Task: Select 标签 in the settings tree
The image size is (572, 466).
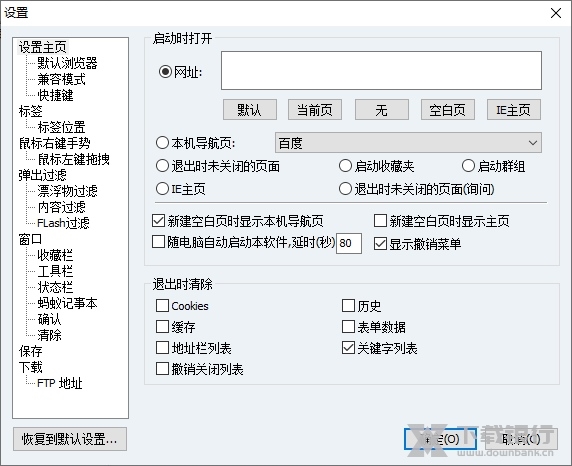Action: (31, 111)
